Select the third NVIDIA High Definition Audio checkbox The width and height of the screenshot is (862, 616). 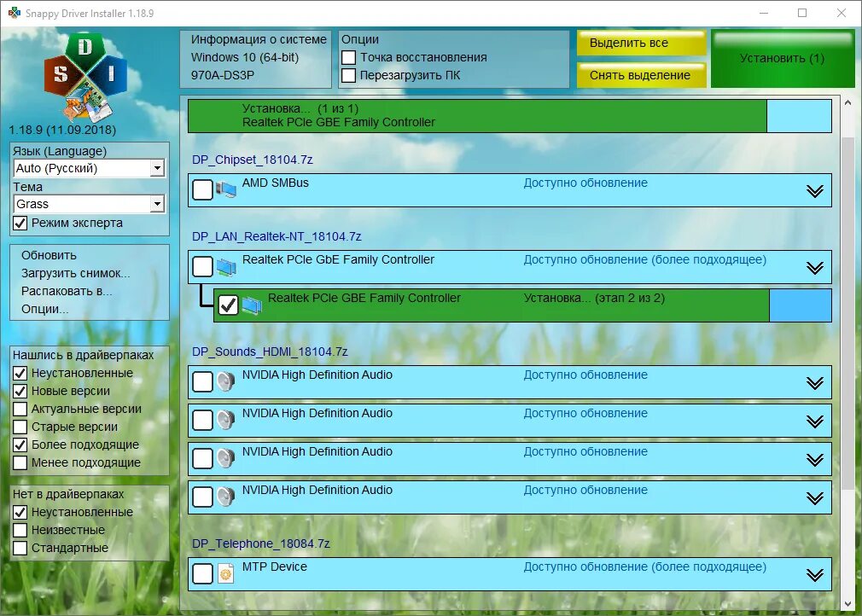[203, 459]
